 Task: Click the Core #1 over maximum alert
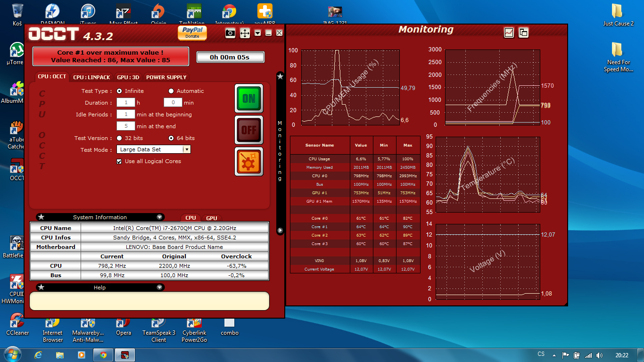coord(110,56)
